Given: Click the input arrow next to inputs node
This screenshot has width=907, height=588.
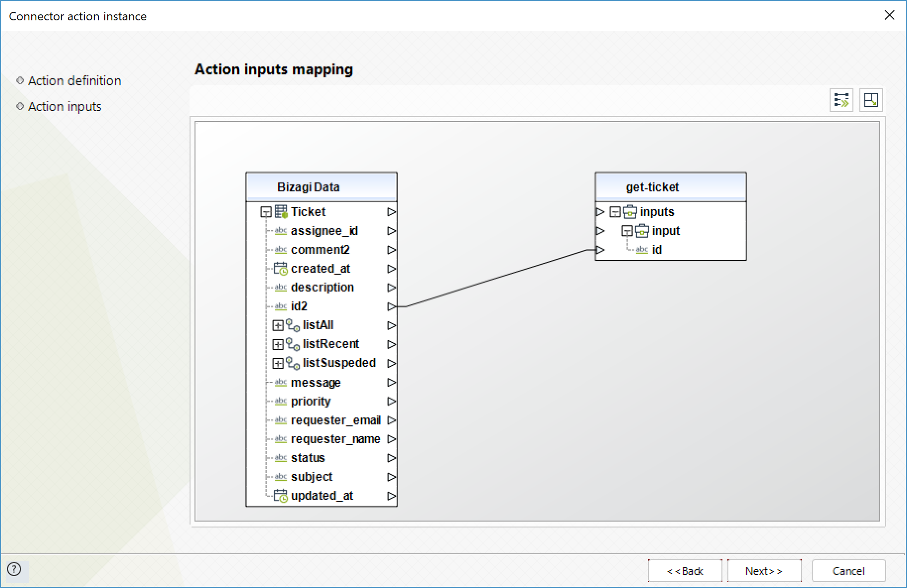Looking at the screenshot, I should (600, 212).
